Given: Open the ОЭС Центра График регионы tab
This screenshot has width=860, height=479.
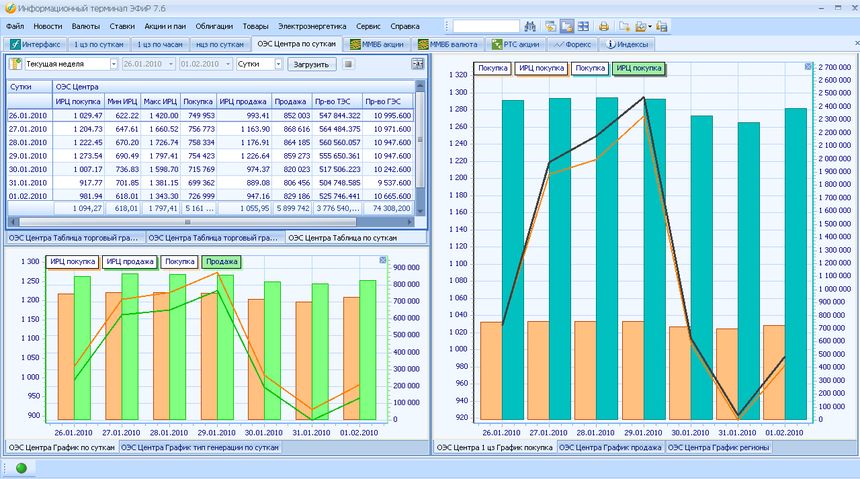Looking at the screenshot, I should pyautogui.click(x=719, y=447).
